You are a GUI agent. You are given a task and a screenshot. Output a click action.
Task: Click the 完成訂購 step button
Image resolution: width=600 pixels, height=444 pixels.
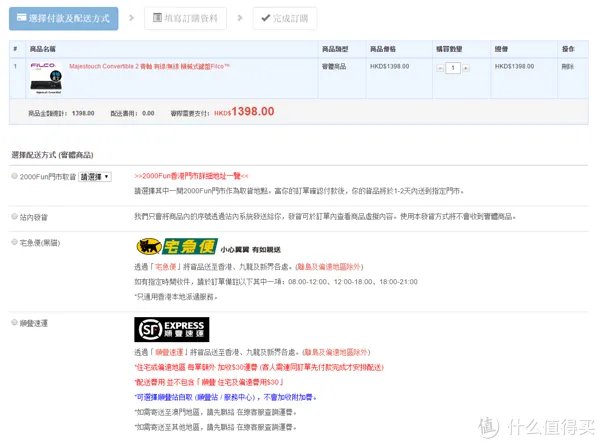pyautogui.click(x=285, y=18)
